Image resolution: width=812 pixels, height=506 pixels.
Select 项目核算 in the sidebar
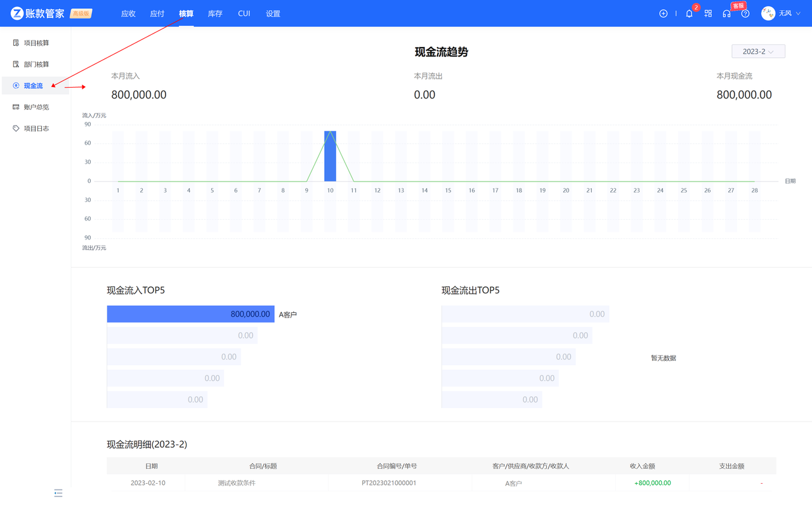pyautogui.click(x=36, y=43)
